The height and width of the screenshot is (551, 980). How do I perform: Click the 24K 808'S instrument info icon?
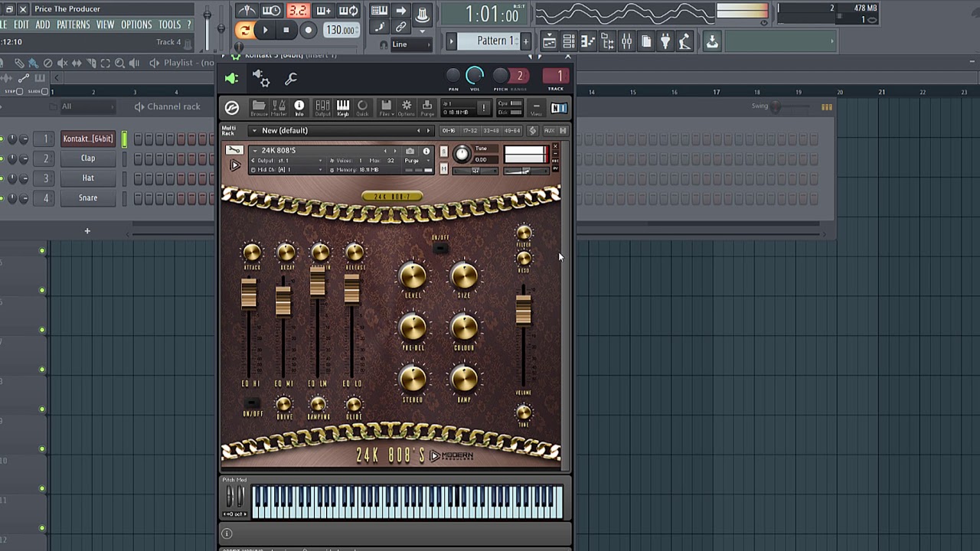click(426, 152)
